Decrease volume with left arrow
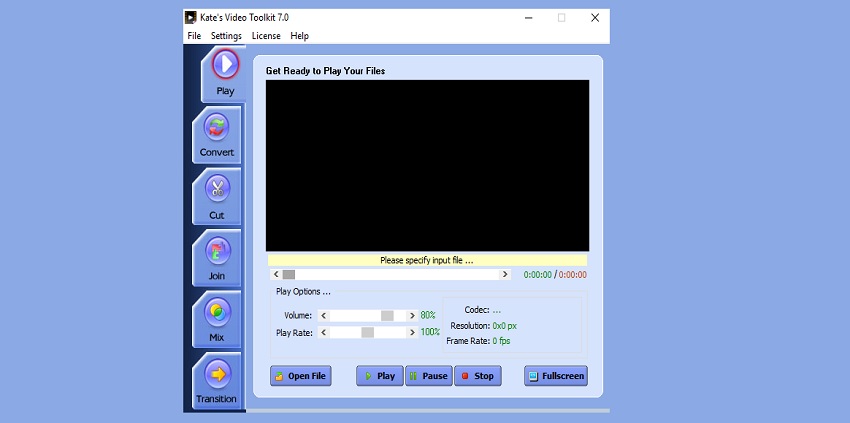 pos(324,316)
